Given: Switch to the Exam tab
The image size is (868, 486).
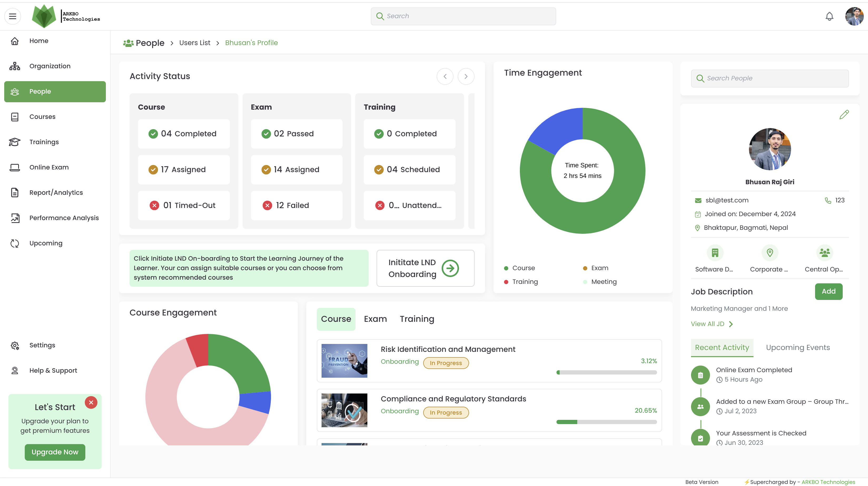Looking at the screenshot, I should [375, 319].
